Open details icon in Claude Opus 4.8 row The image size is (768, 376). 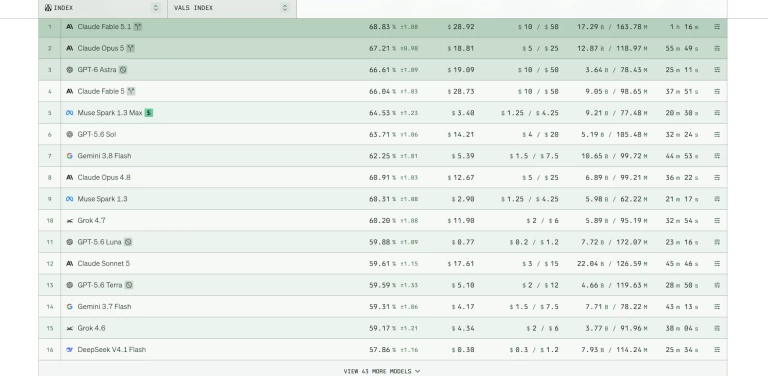[x=717, y=178]
